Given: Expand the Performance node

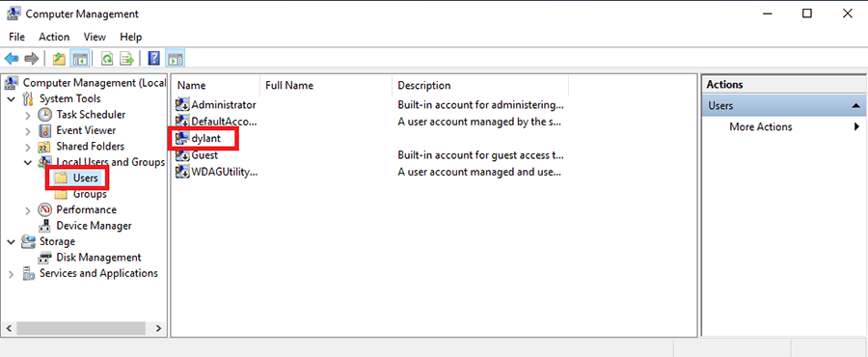Looking at the screenshot, I should click(28, 210).
